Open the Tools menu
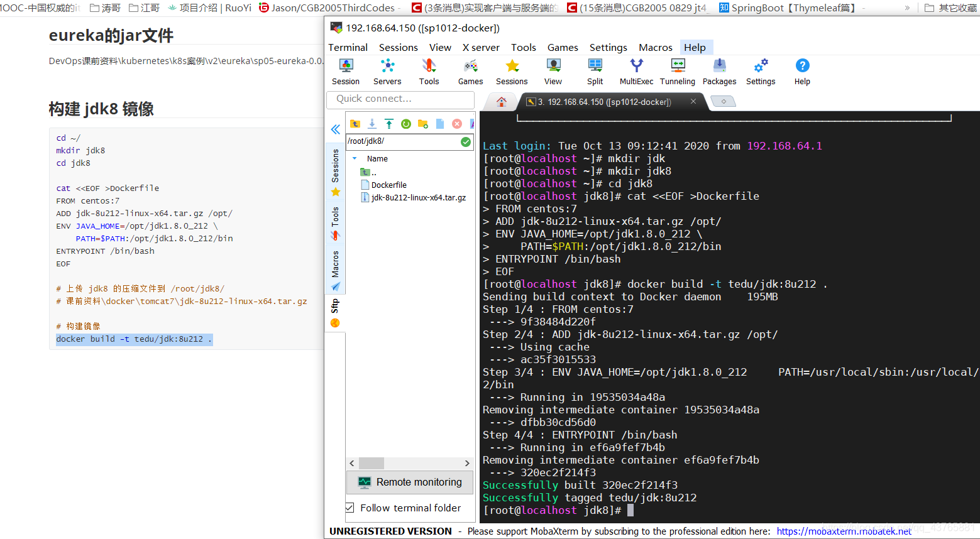Screen dimensions: 980x539 (x=523, y=47)
